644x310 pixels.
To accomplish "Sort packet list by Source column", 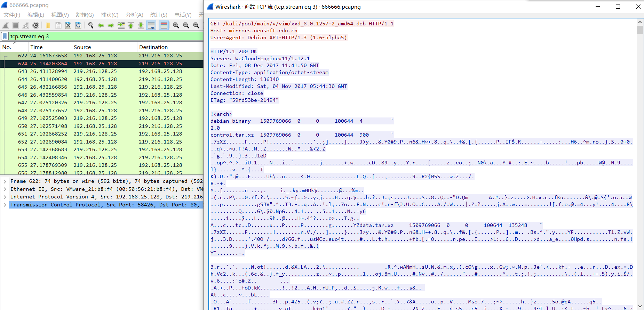I will point(104,47).
